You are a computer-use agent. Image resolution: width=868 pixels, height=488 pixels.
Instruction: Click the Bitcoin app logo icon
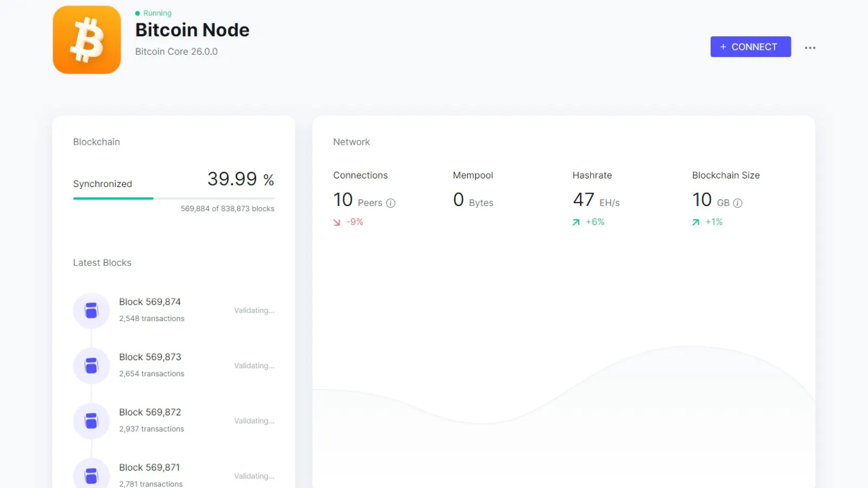pyautogui.click(x=87, y=40)
